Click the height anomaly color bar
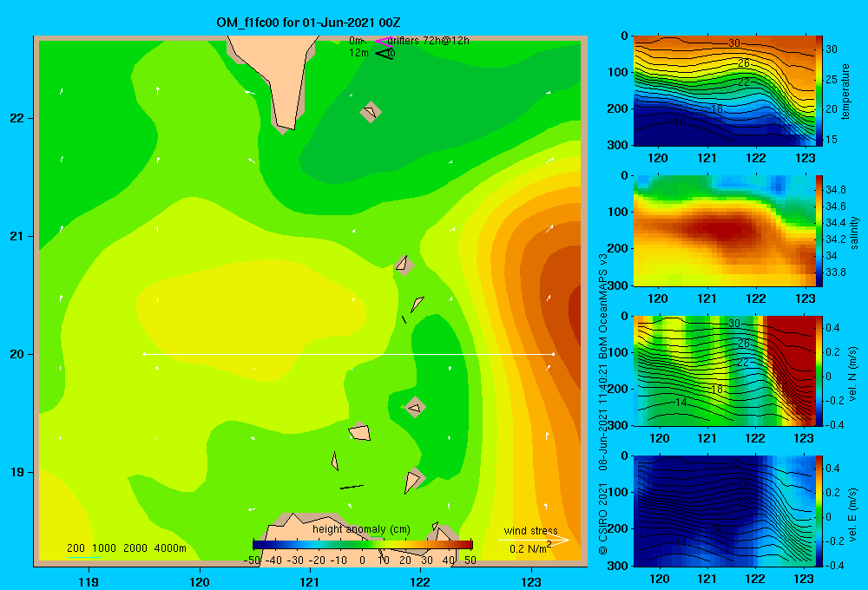868x590 pixels. click(x=362, y=545)
